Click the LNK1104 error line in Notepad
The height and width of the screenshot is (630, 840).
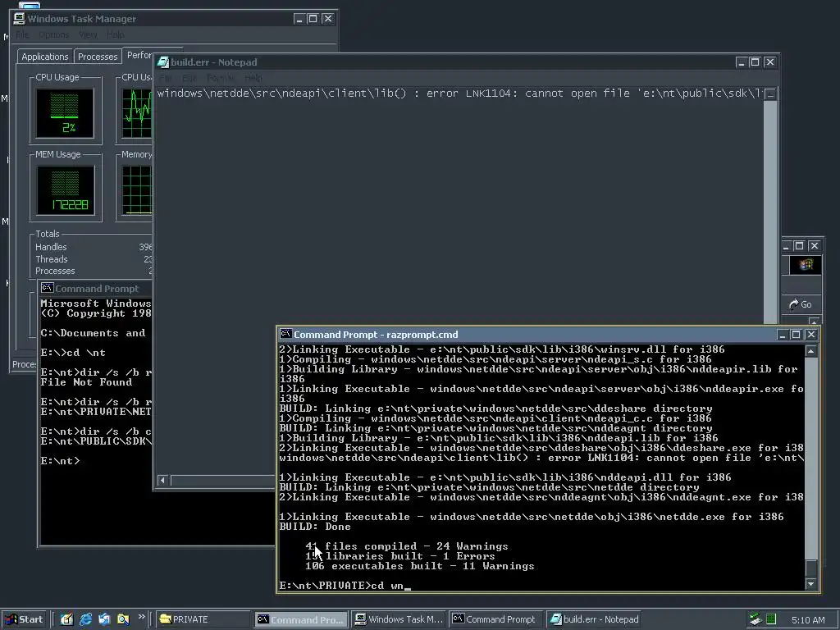(x=459, y=94)
